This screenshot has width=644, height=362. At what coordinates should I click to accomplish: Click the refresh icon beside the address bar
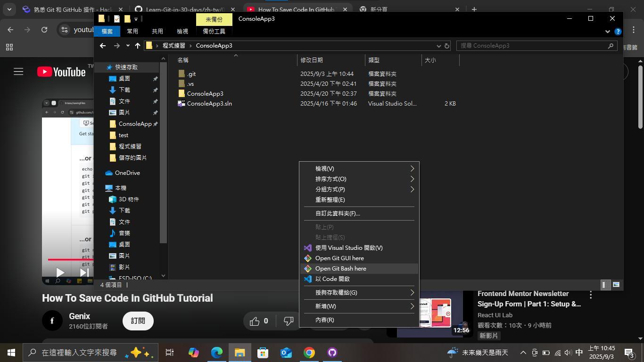point(45,29)
